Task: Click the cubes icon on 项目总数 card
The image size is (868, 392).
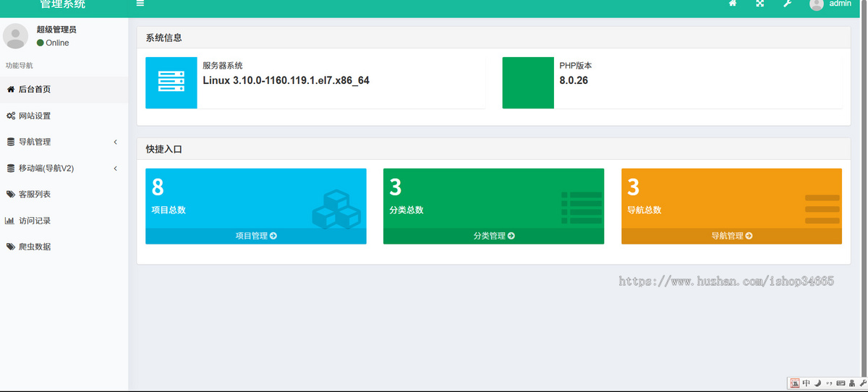Action: click(336, 210)
